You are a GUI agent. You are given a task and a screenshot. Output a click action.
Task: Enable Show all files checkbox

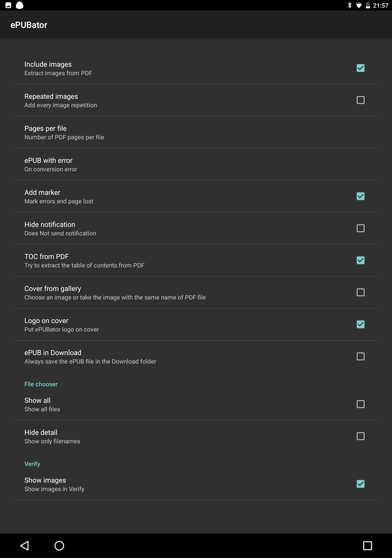[360, 404]
